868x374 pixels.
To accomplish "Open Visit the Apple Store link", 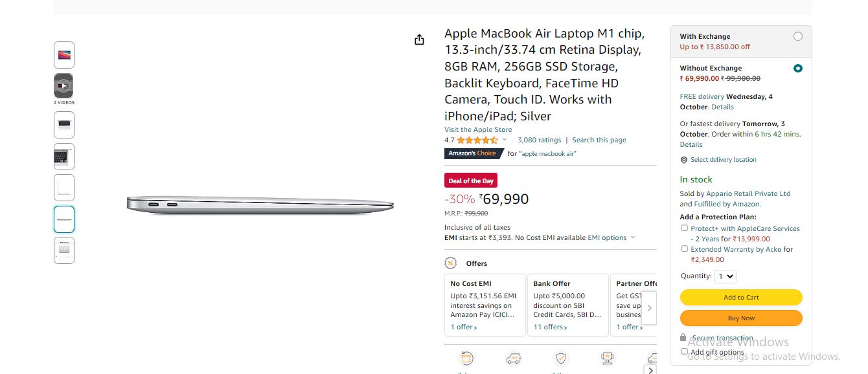I will [478, 129].
